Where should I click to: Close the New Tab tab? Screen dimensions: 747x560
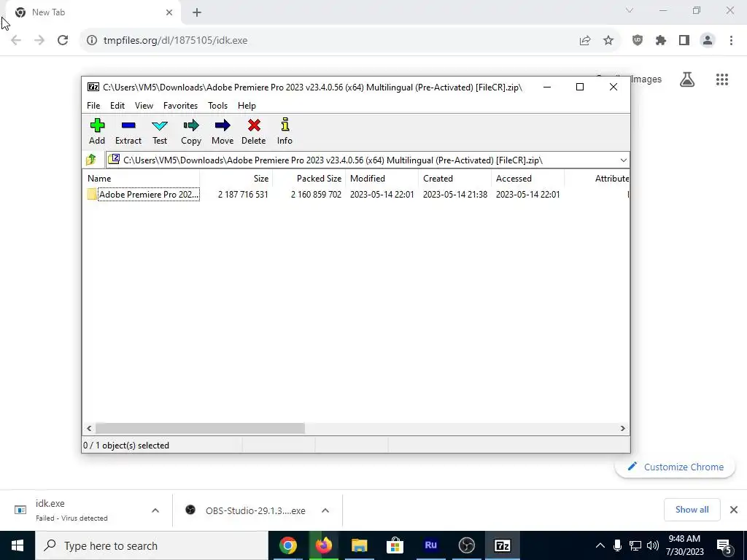(169, 12)
